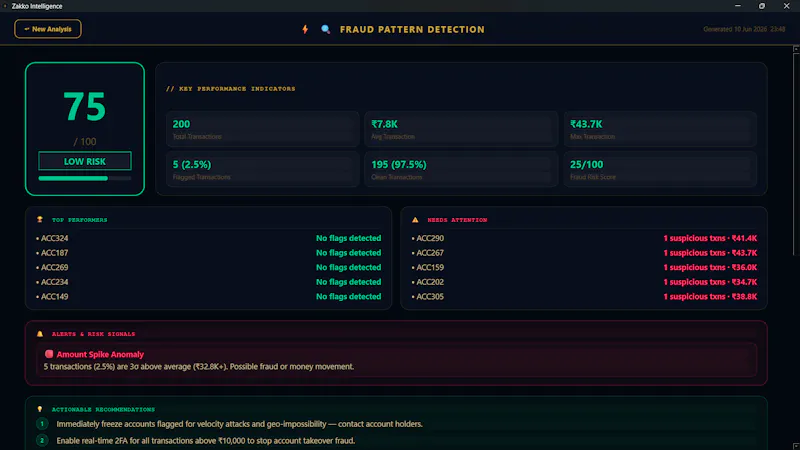Click the numbered circle 2 recommendation badge

click(x=42, y=440)
